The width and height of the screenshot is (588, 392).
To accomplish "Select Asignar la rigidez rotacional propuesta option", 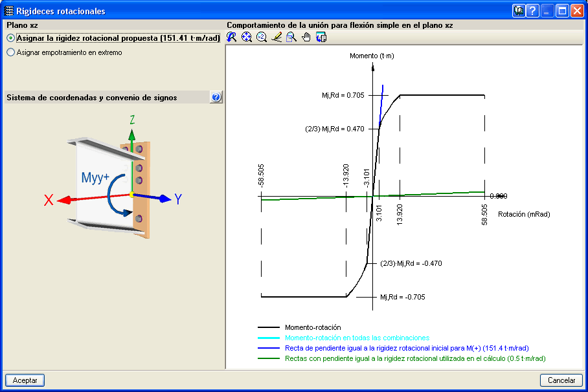I will coord(113,38).
